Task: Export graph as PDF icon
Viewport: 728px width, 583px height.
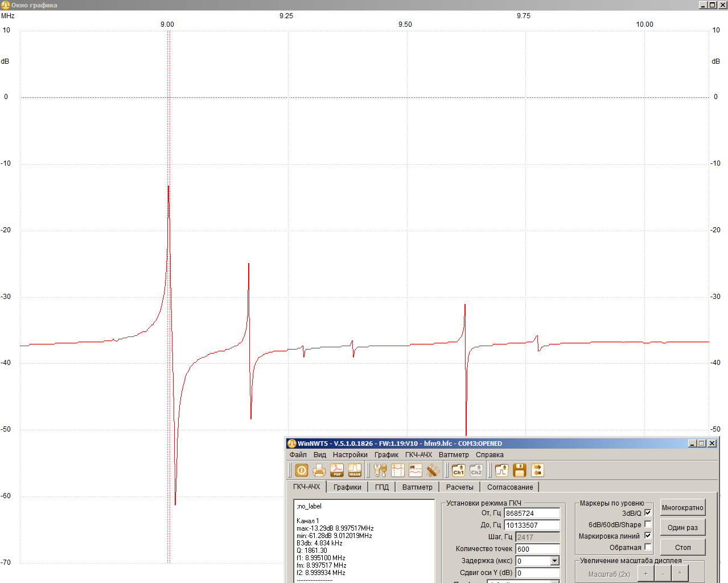Action: click(x=337, y=470)
